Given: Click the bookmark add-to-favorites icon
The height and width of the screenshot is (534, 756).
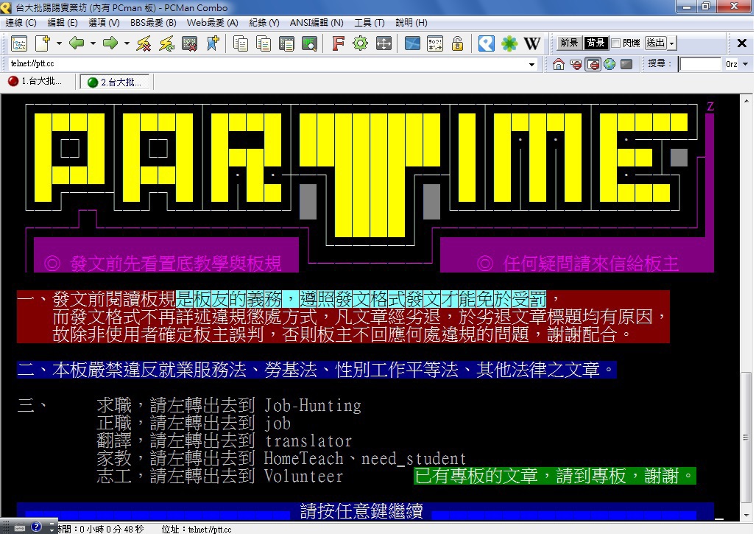Looking at the screenshot, I should pyautogui.click(x=213, y=43).
